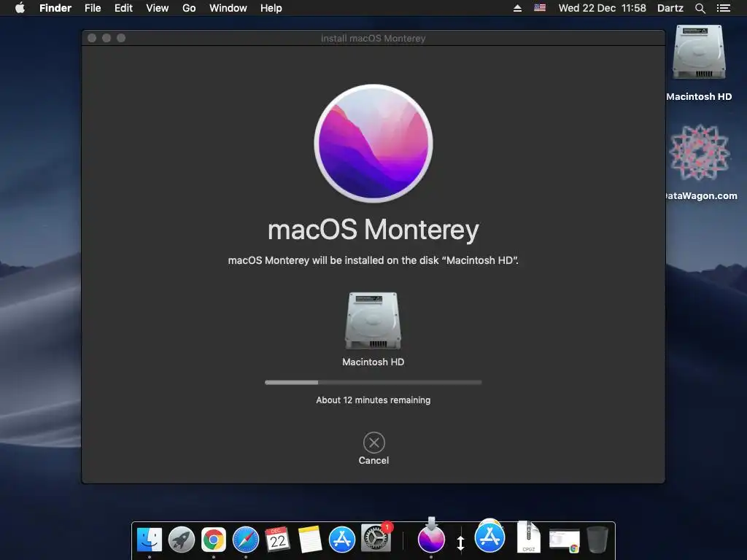Open System Preferences with badge in Dock
Viewport: 747px width, 560px height.
pyautogui.click(x=376, y=539)
